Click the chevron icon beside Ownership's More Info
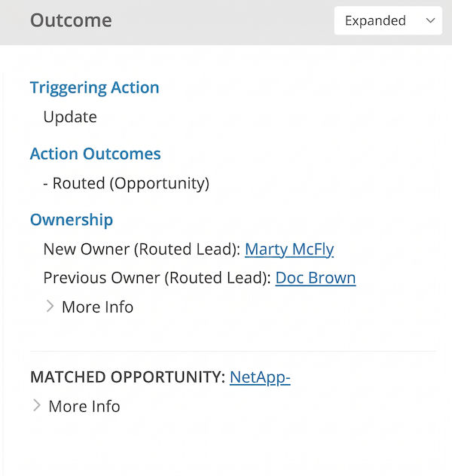Viewport: 452px width, 476px height. coord(50,306)
